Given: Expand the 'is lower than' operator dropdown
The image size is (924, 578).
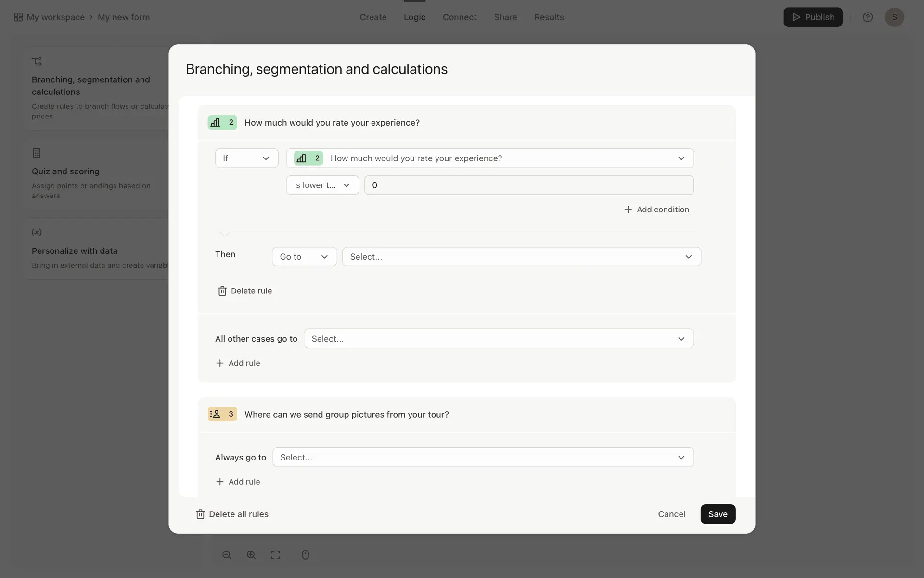Looking at the screenshot, I should coord(322,185).
